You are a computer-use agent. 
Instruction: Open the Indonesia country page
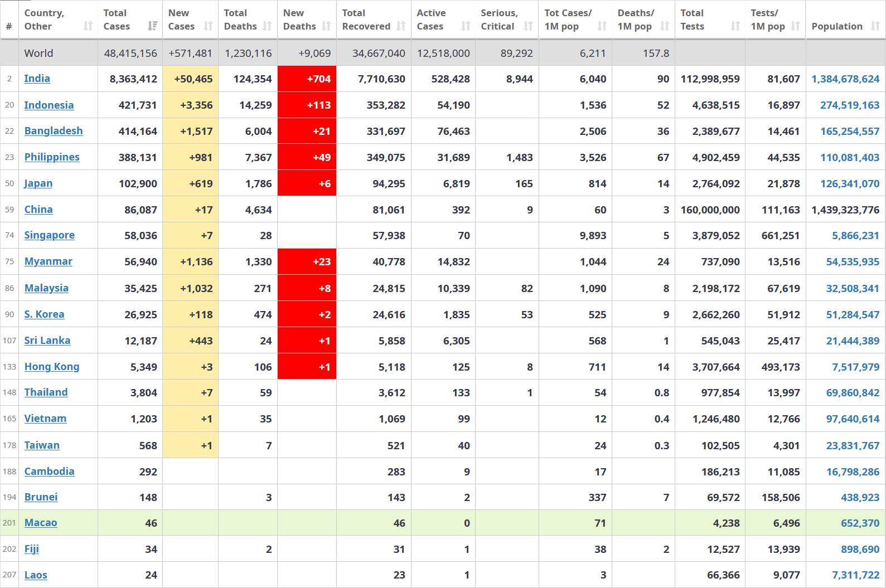click(x=49, y=105)
